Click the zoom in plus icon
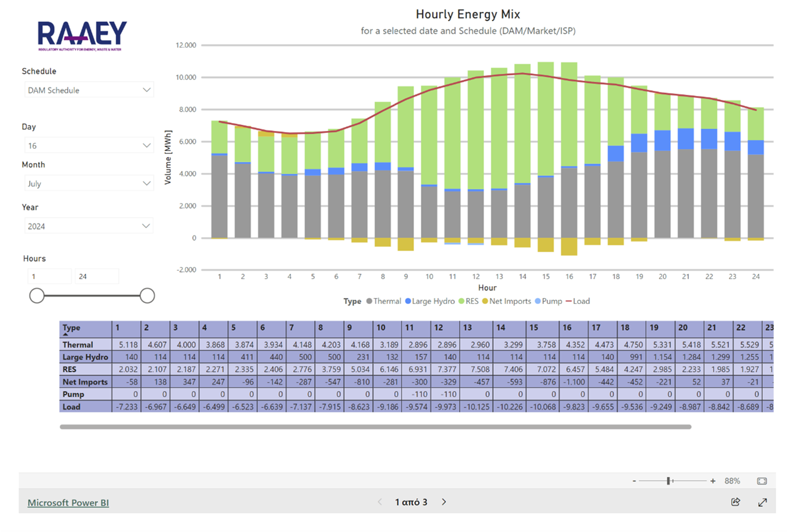The width and height of the screenshot is (788, 532). [x=713, y=481]
